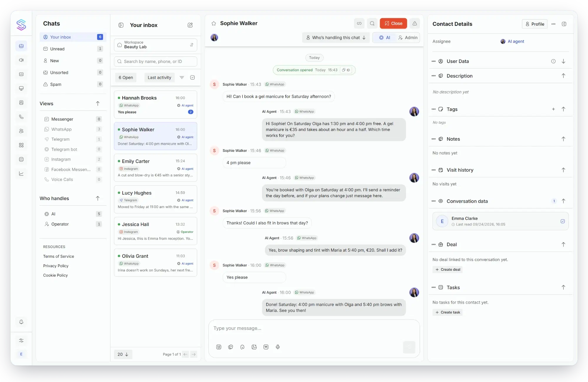Image resolution: width=588 pixels, height=382 pixels.
Task: Select Unread in Chats menu
Action: click(x=73, y=49)
